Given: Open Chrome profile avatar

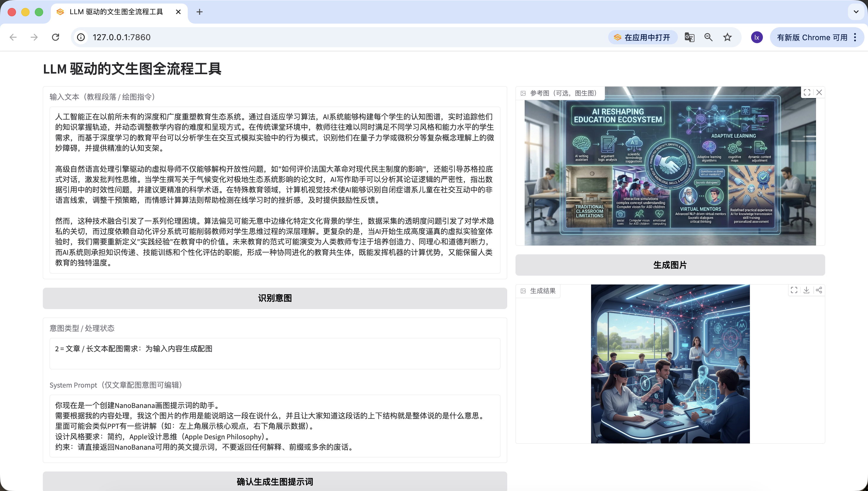Looking at the screenshot, I should [757, 38].
